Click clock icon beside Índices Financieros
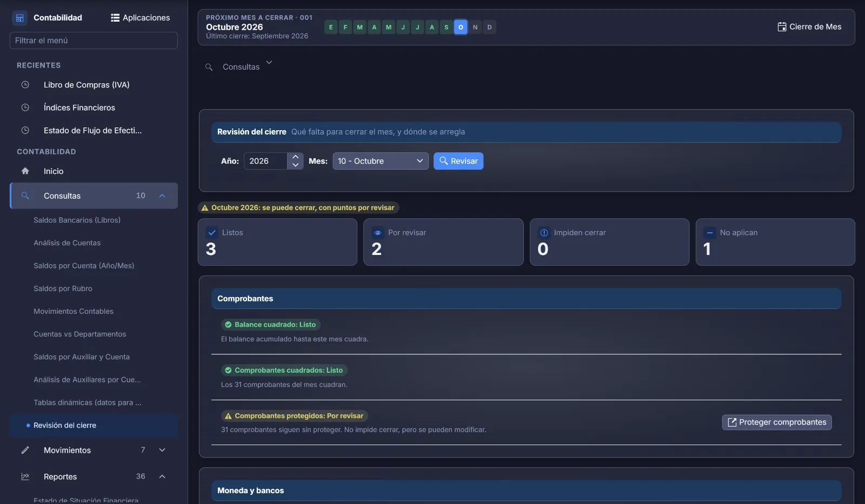The width and height of the screenshot is (865, 504). 25,107
